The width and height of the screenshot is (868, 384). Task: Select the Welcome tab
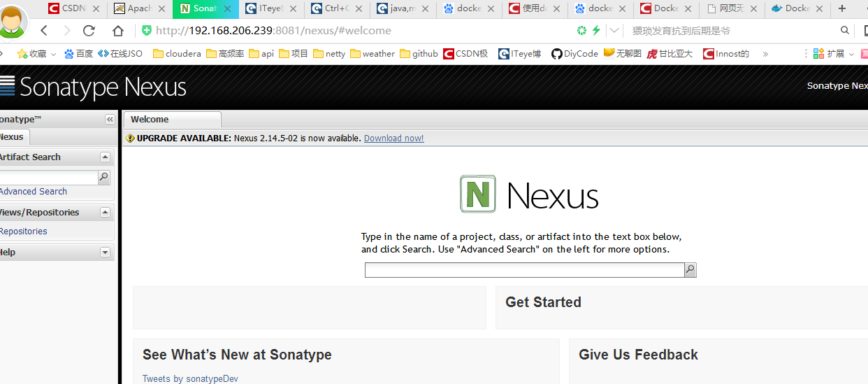click(x=172, y=120)
